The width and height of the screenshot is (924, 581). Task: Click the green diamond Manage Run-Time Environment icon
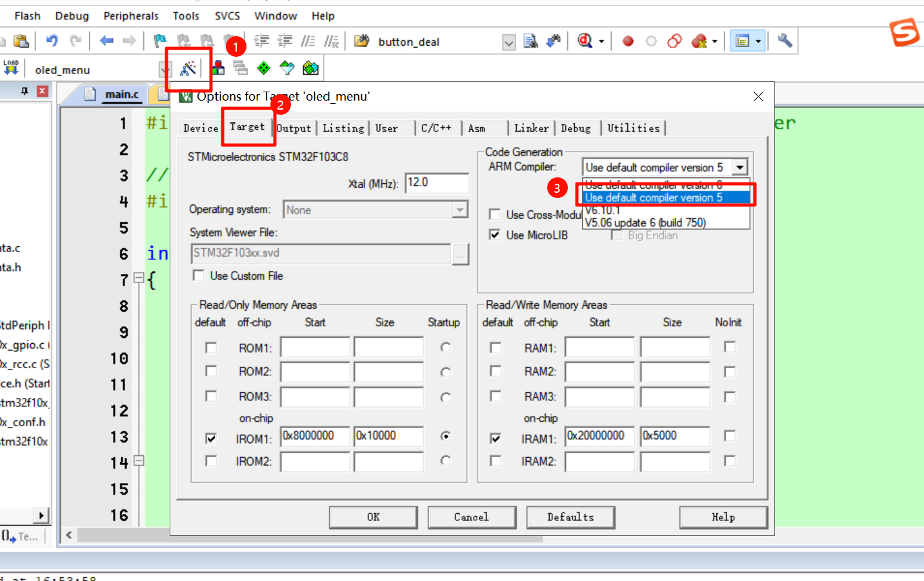coord(264,68)
